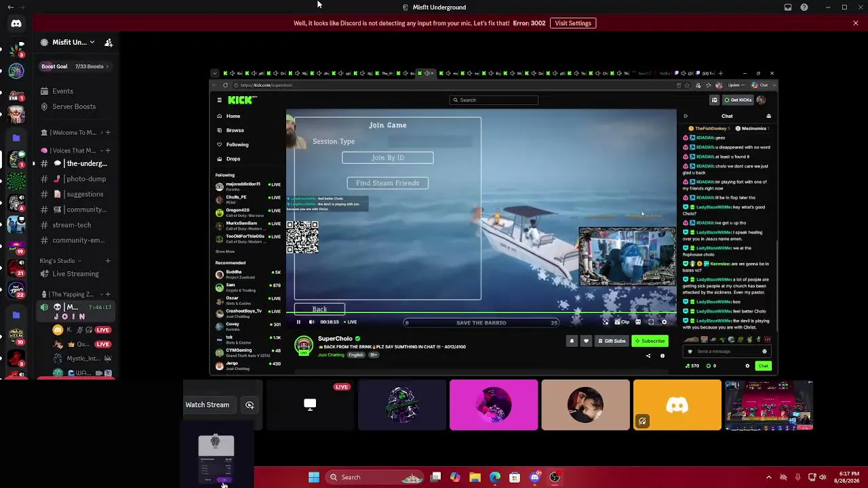Open majoraddiction11 followed channel
Screen dimensions: 868x488
click(x=248, y=185)
